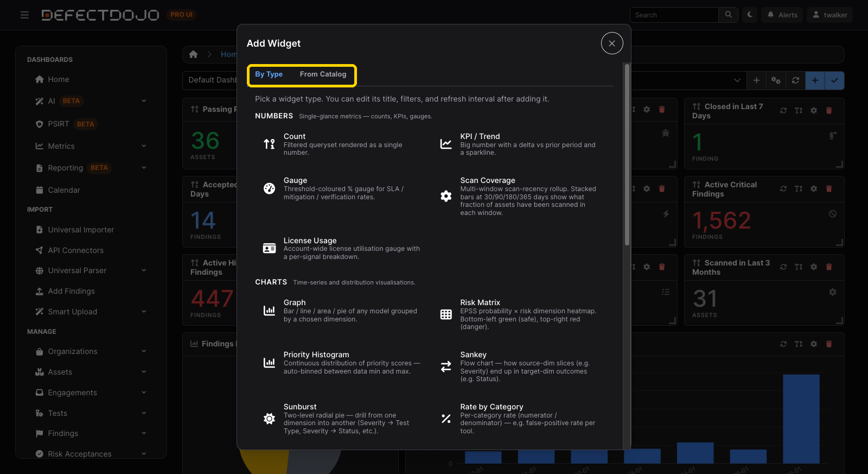The width and height of the screenshot is (868, 474).
Task: Delete the Scanned in Last 3 Months widget
Action: [x=829, y=267]
